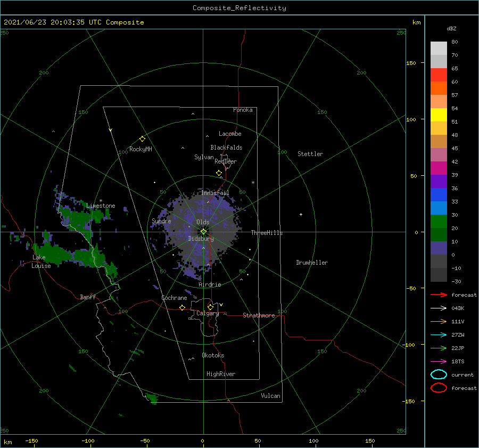Click the ThreeHills label
This screenshot has width=479, height=448.
pyautogui.click(x=267, y=233)
